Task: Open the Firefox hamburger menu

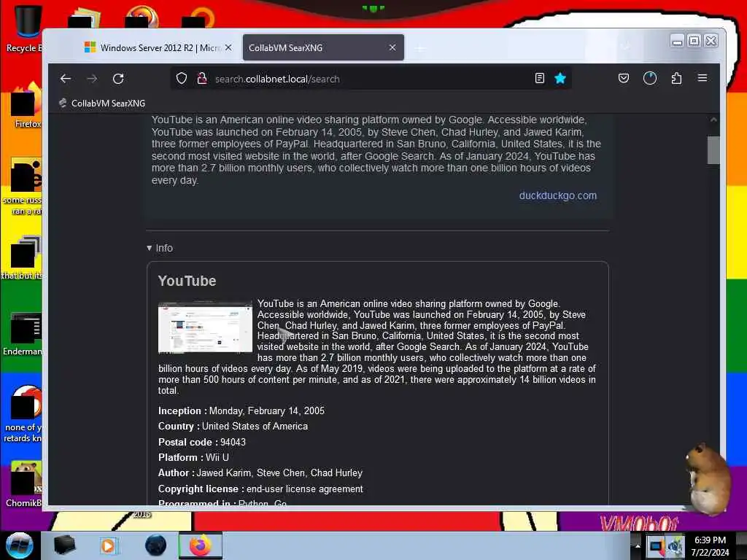Action: tap(703, 77)
